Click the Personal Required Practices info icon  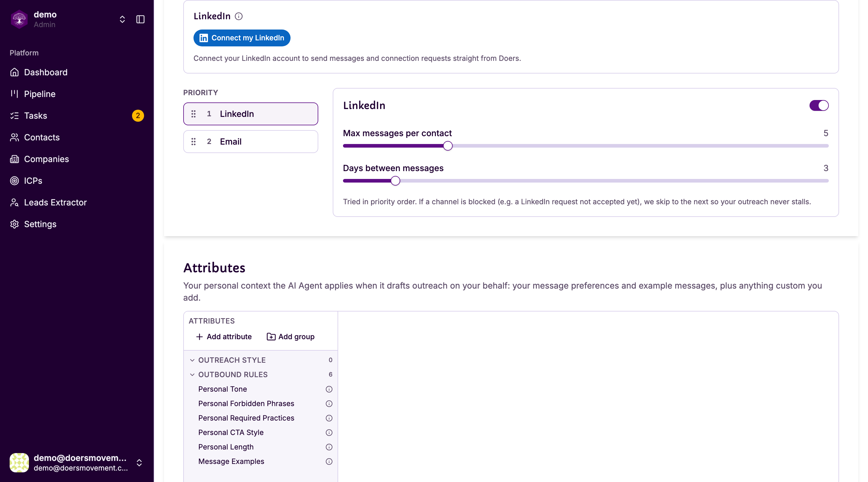329,418
